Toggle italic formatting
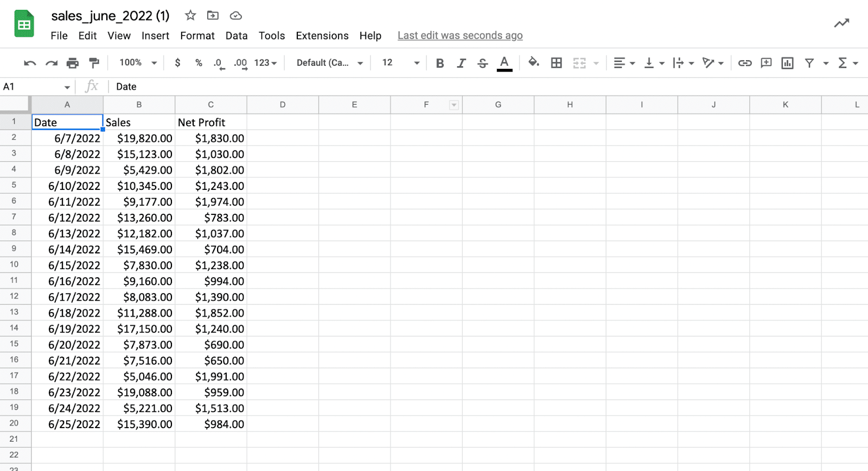The width and height of the screenshot is (868, 471). [461, 63]
